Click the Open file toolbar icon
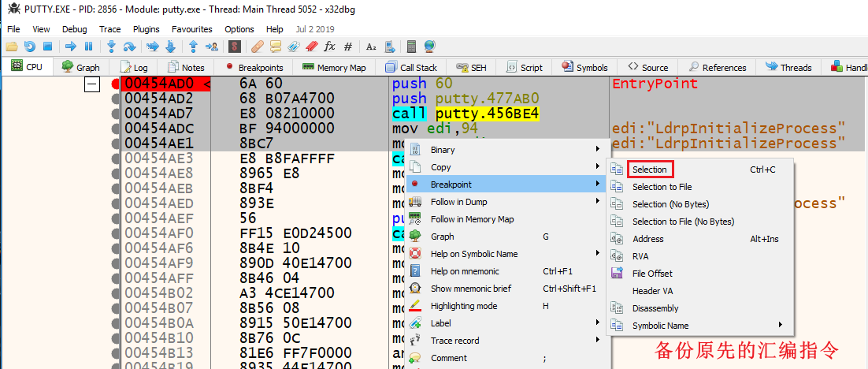Image resolution: width=868 pixels, height=369 pixels. coord(12,47)
